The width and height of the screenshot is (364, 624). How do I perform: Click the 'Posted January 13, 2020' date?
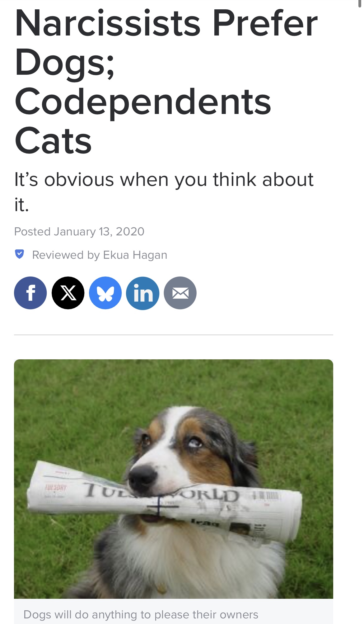click(79, 231)
